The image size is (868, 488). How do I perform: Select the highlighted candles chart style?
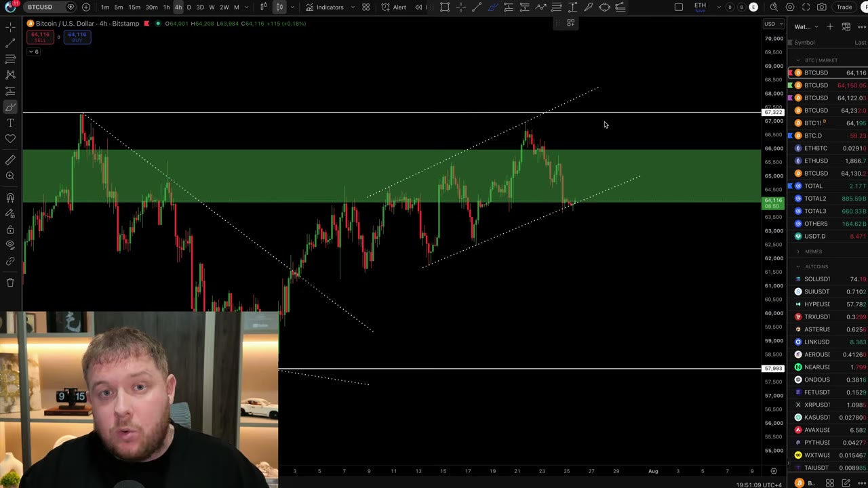[x=279, y=7]
